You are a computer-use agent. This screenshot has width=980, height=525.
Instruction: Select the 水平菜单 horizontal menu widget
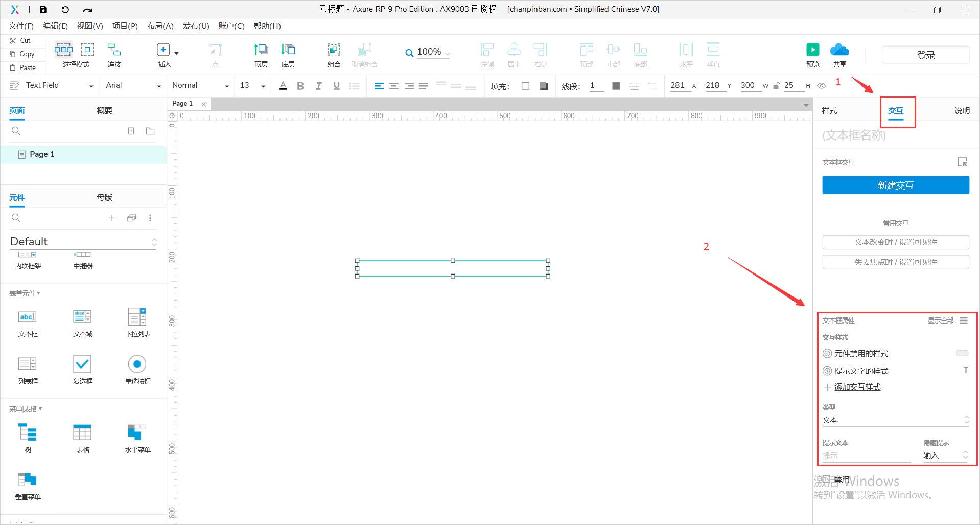tap(137, 438)
